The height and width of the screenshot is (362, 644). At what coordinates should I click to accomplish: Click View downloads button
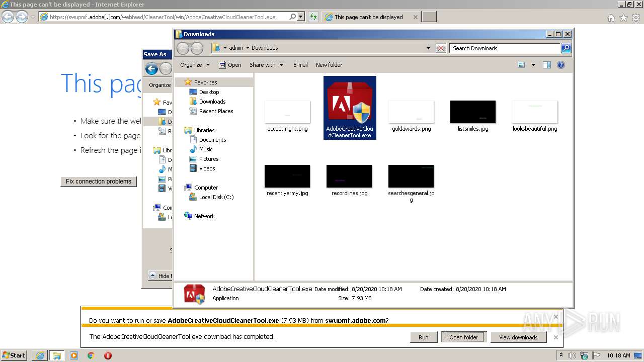518,337
